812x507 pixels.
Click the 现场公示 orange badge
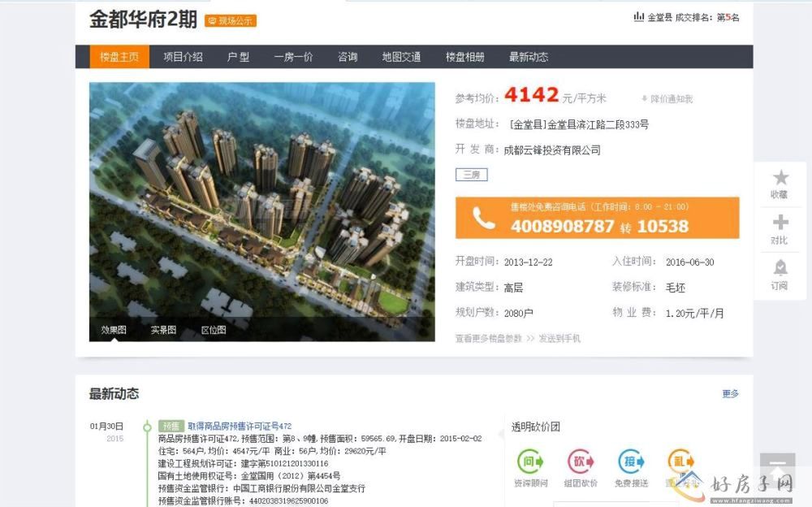tap(231, 21)
